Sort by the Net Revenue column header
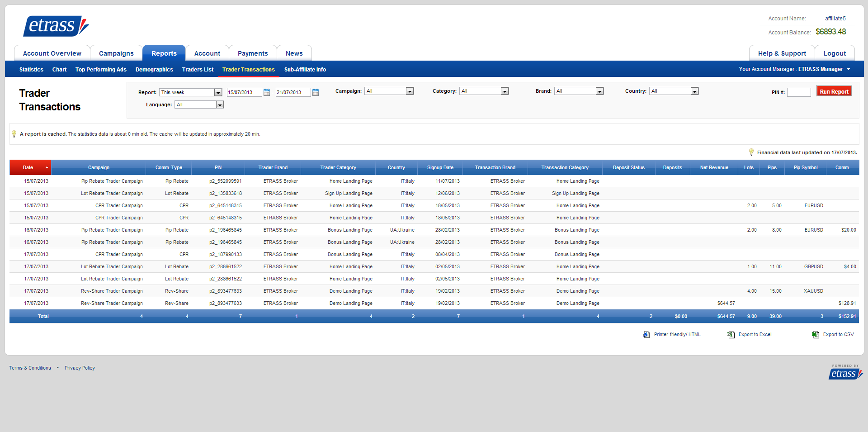868x432 pixels. (714, 168)
